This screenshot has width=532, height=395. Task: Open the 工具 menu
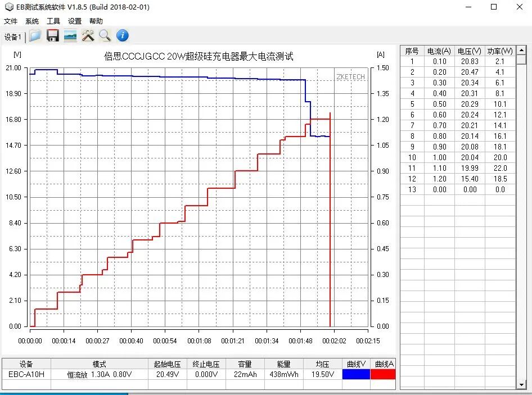(x=53, y=21)
